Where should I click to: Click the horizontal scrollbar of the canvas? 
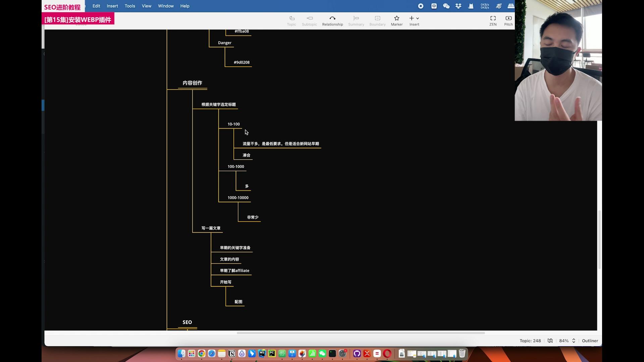[361, 333]
